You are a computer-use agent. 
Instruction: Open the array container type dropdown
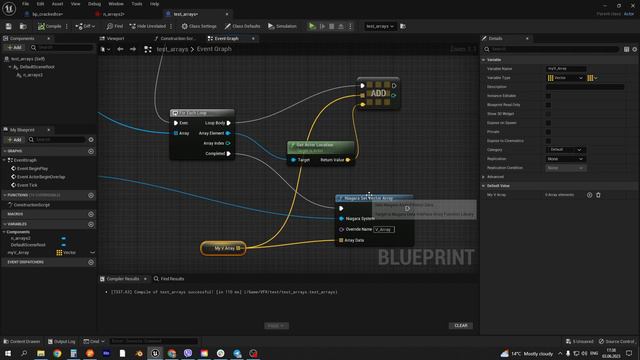tap(593, 78)
